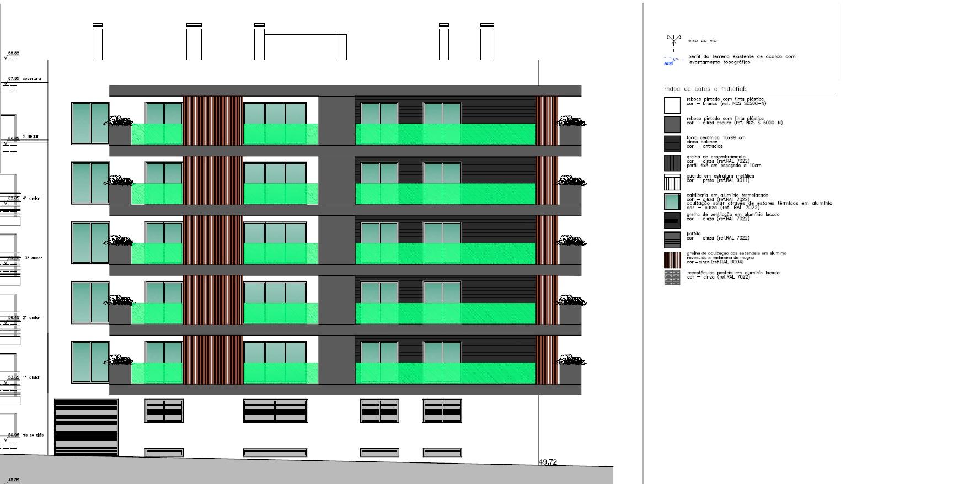Select the brown clothesline screen legend swatch
980x484 pixels.
[x=672, y=259]
